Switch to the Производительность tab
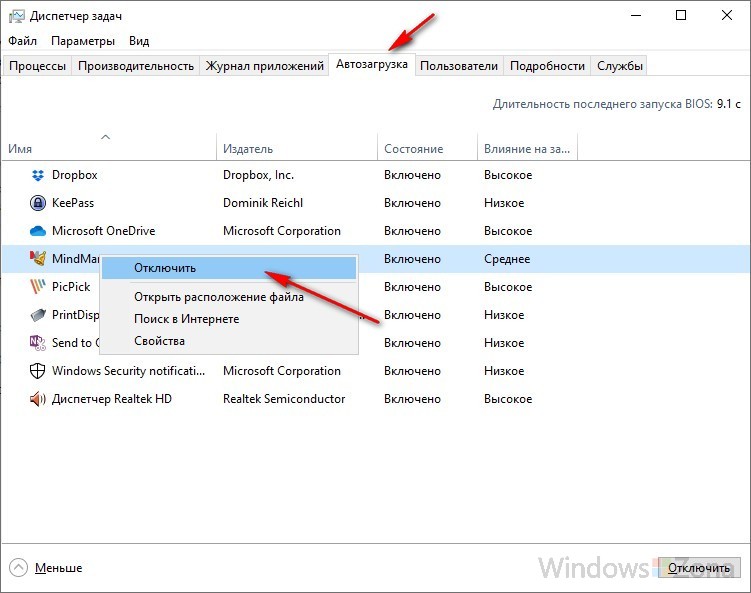 [x=136, y=66]
